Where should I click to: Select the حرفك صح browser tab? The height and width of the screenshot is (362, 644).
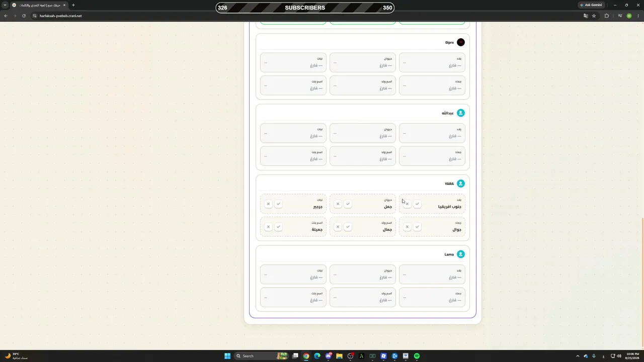(x=39, y=5)
